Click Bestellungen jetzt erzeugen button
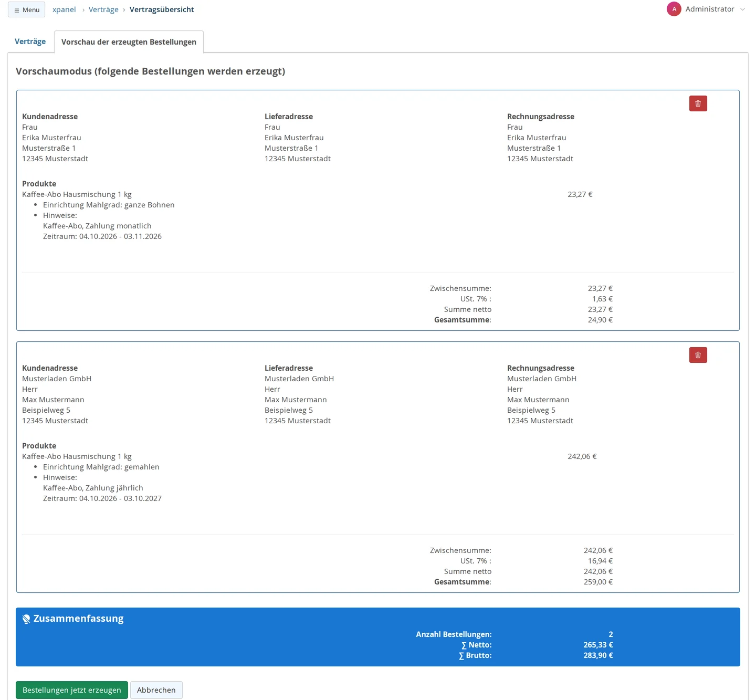Screen dimensions: 756x700 (72, 690)
